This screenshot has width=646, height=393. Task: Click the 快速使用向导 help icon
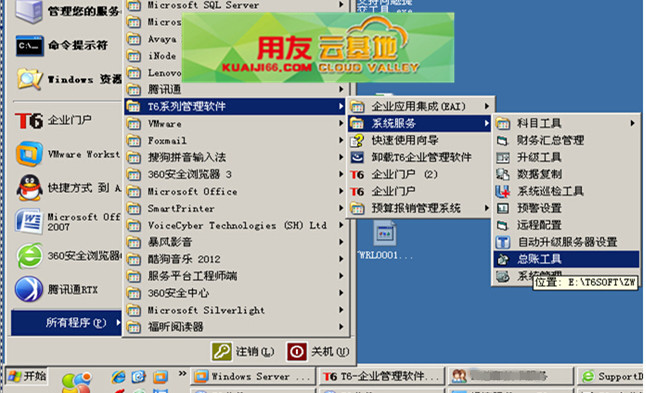point(357,140)
